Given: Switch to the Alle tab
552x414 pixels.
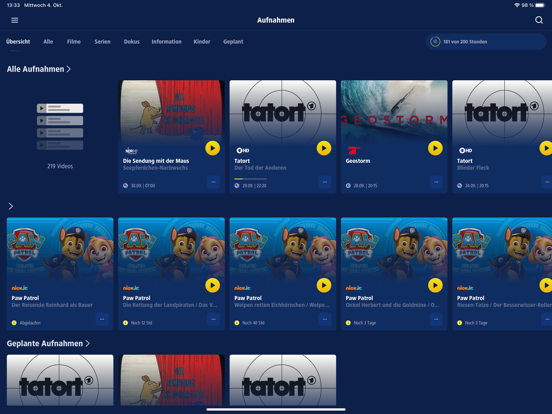Looking at the screenshot, I should click(48, 42).
